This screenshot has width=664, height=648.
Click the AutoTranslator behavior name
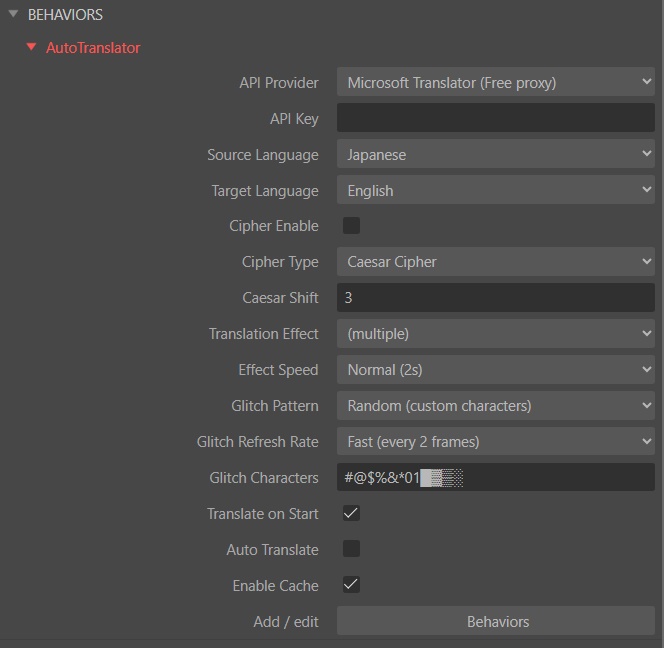(93, 47)
